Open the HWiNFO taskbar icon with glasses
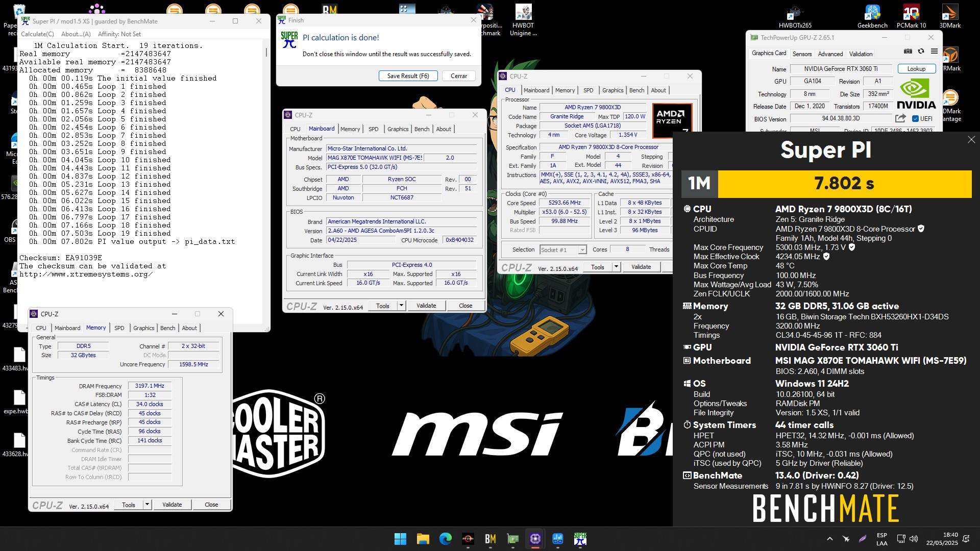 point(557,539)
